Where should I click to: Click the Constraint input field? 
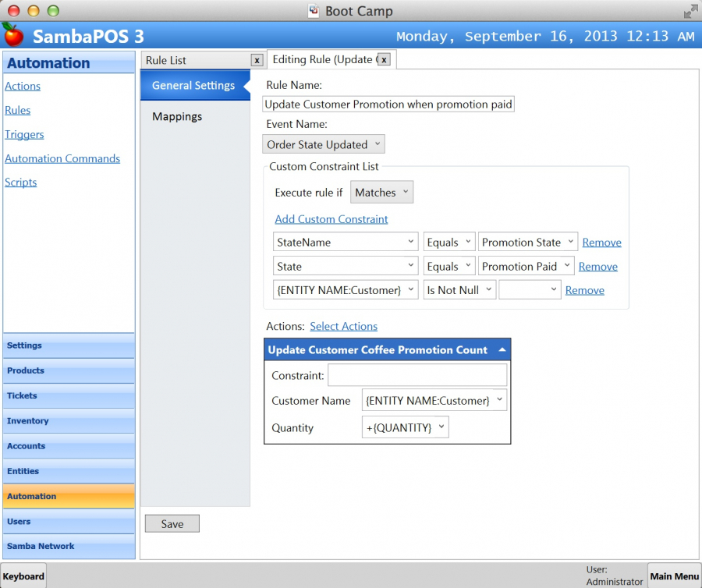point(417,375)
